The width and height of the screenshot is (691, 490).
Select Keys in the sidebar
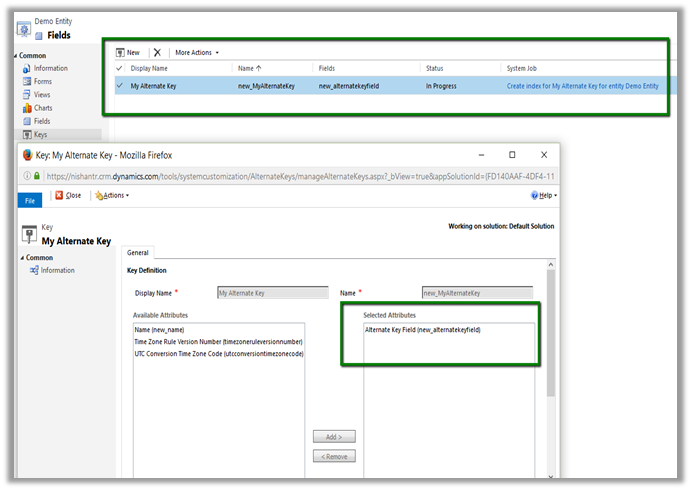[41, 133]
